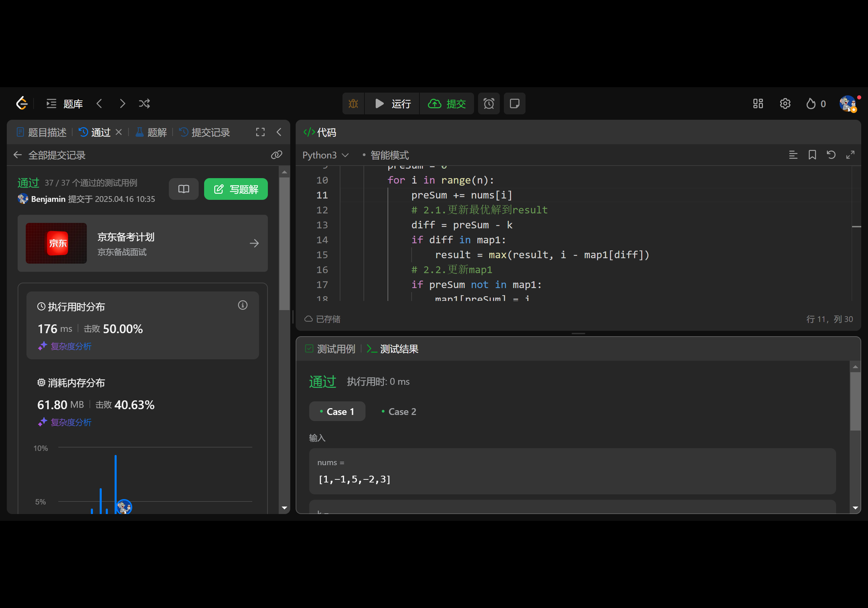Reset code with the undo arrow icon
This screenshot has height=608, width=868.
point(831,155)
